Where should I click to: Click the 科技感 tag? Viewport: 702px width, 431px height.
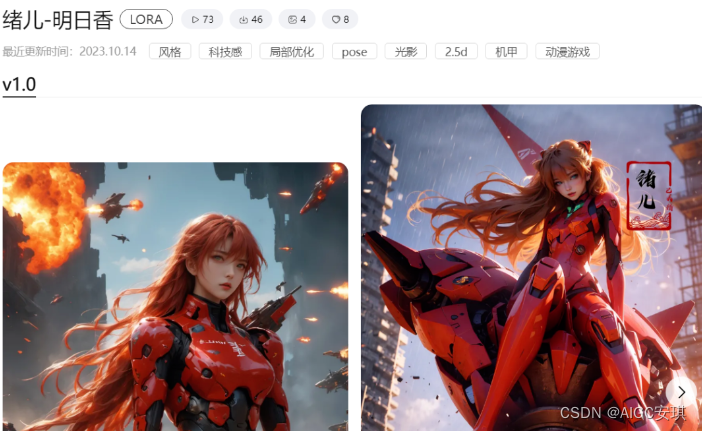click(x=225, y=51)
